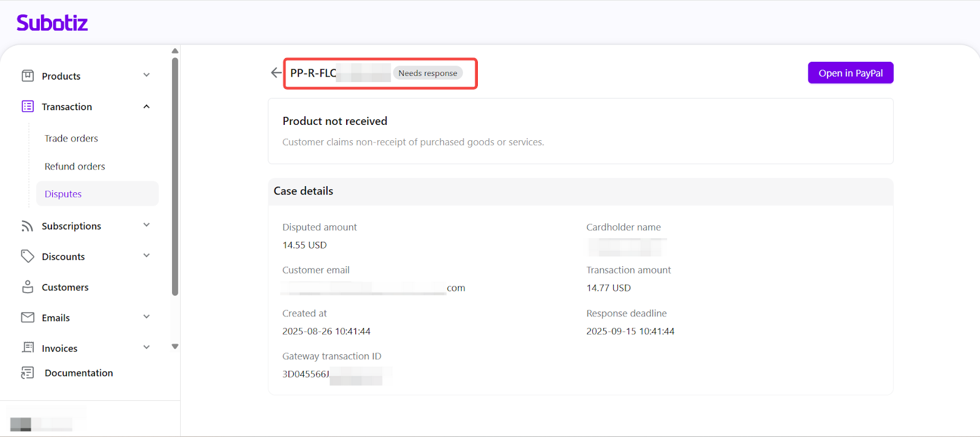Screen dimensions: 980x437
Task: Collapse the Transaction menu chevron
Action: click(x=146, y=106)
